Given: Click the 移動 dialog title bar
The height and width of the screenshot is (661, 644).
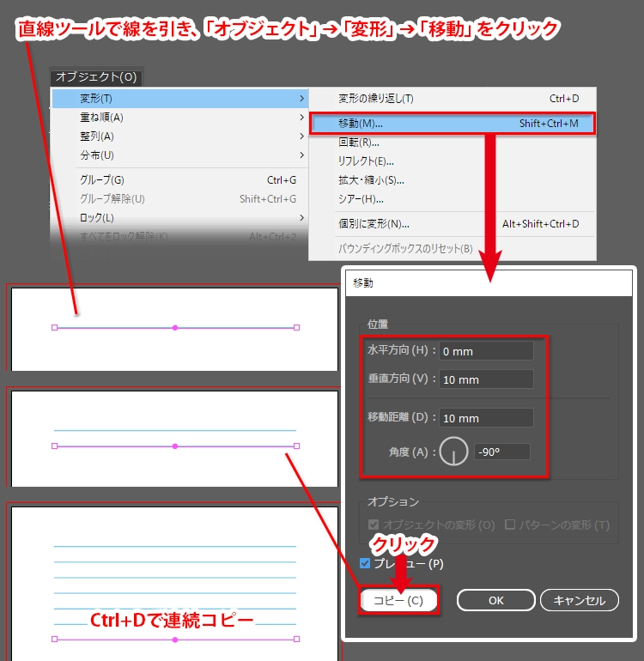Looking at the screenshot, I should 489,283.
